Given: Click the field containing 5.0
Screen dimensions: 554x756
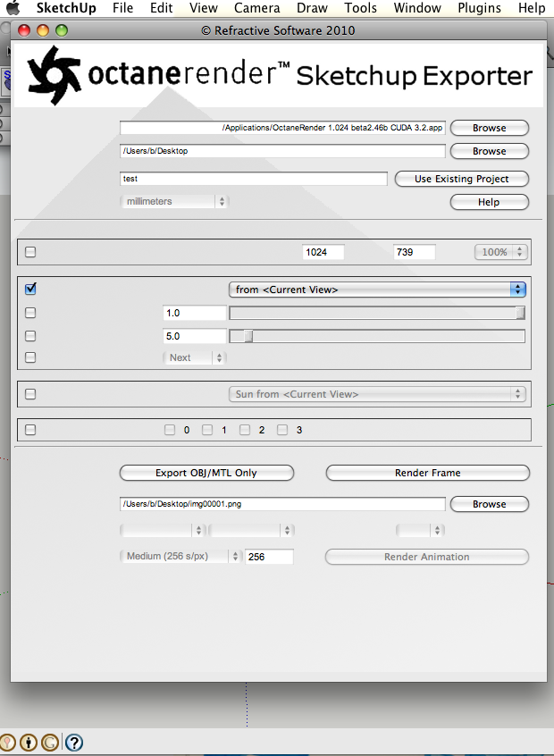Looking at the screenshot, I should tap(194, 336).
